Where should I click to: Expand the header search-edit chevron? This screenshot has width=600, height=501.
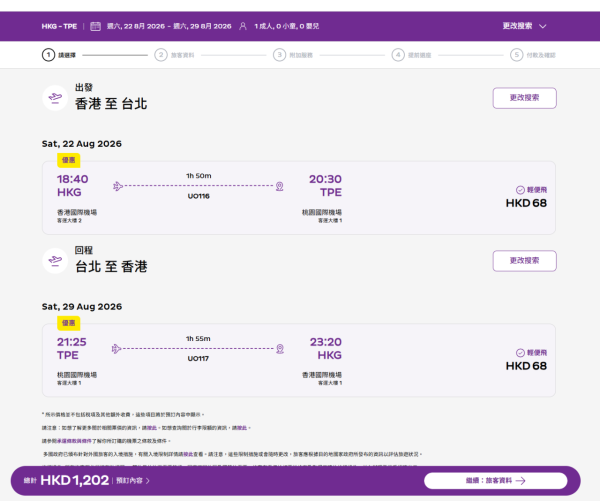[x=543, y=26]
